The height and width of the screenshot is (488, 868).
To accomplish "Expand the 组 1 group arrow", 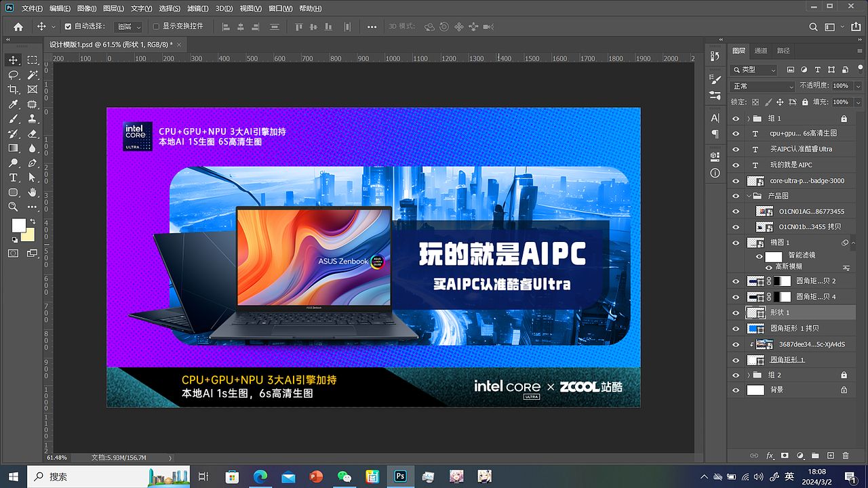I will coord(749,118).
